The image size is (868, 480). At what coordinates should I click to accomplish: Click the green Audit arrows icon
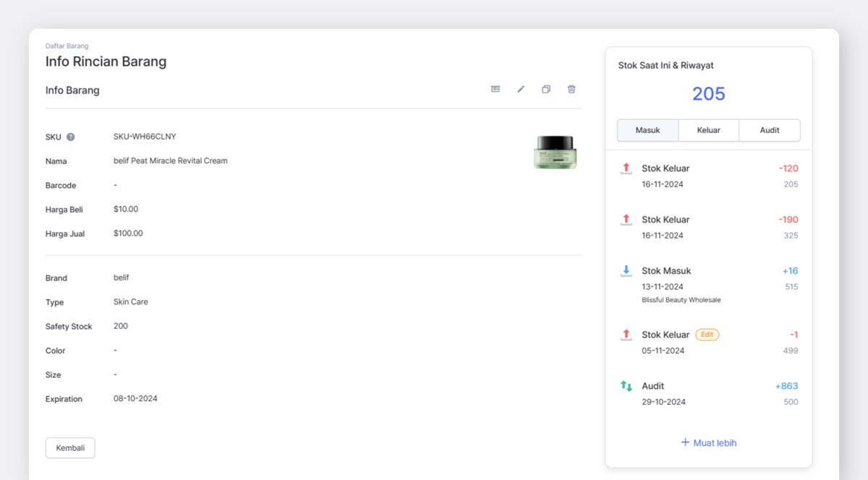(x=626, y=386)
